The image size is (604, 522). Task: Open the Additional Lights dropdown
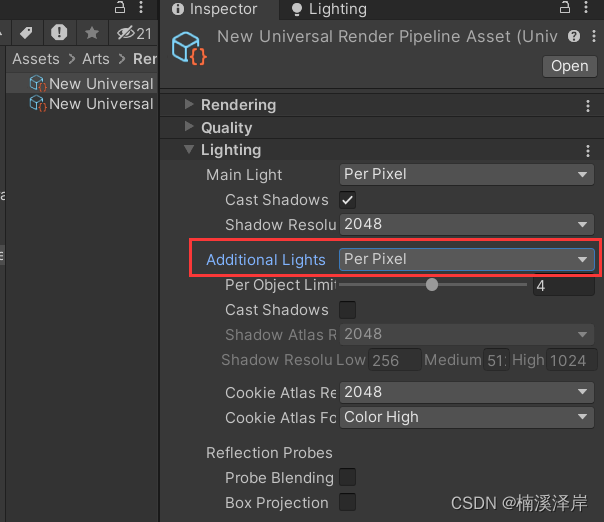(x=466, y=259)
